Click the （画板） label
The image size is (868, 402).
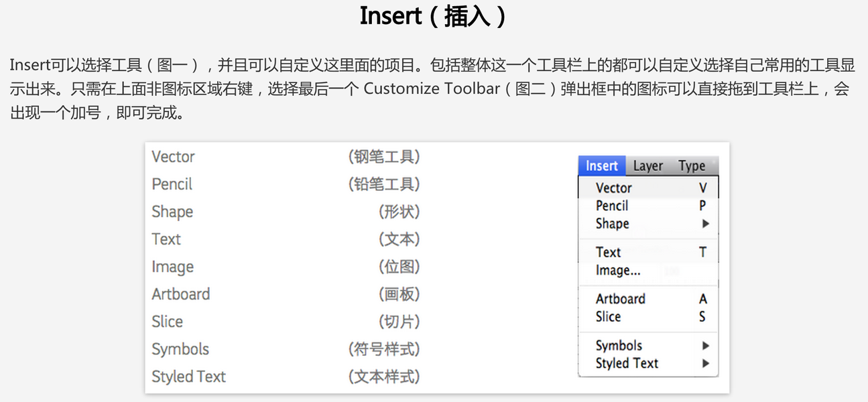pos(399,294)
